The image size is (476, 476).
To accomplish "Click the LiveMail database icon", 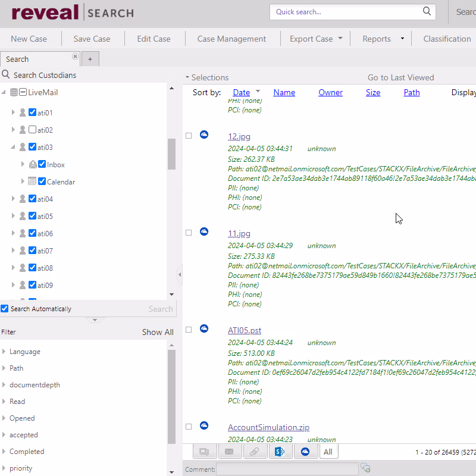I will point(14,92).
